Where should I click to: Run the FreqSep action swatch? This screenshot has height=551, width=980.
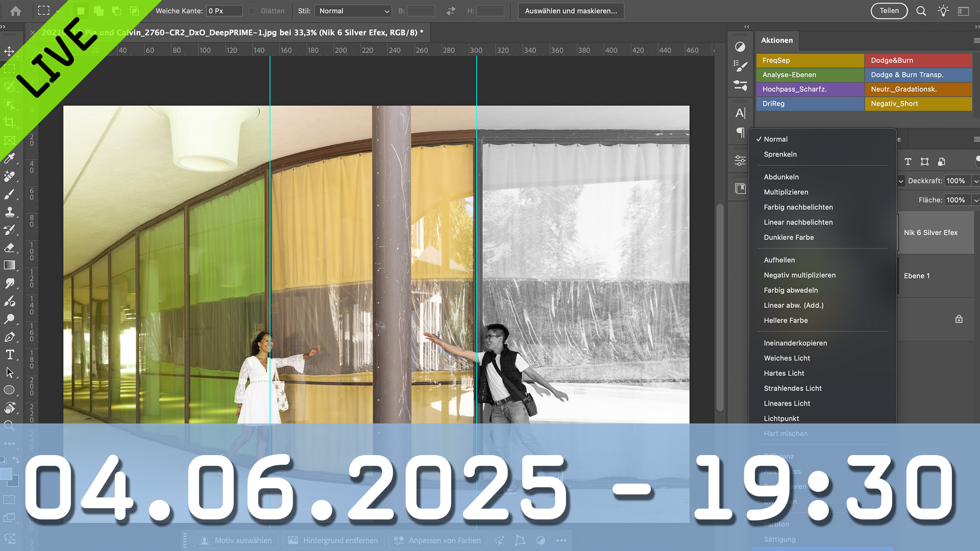tap(810, 60)
